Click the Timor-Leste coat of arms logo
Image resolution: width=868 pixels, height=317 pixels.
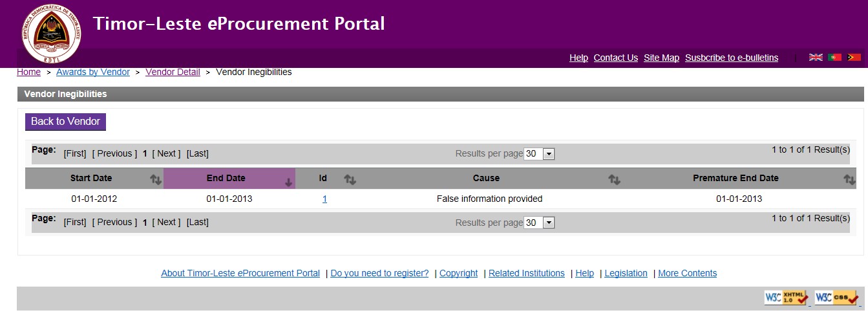[51, 33]
